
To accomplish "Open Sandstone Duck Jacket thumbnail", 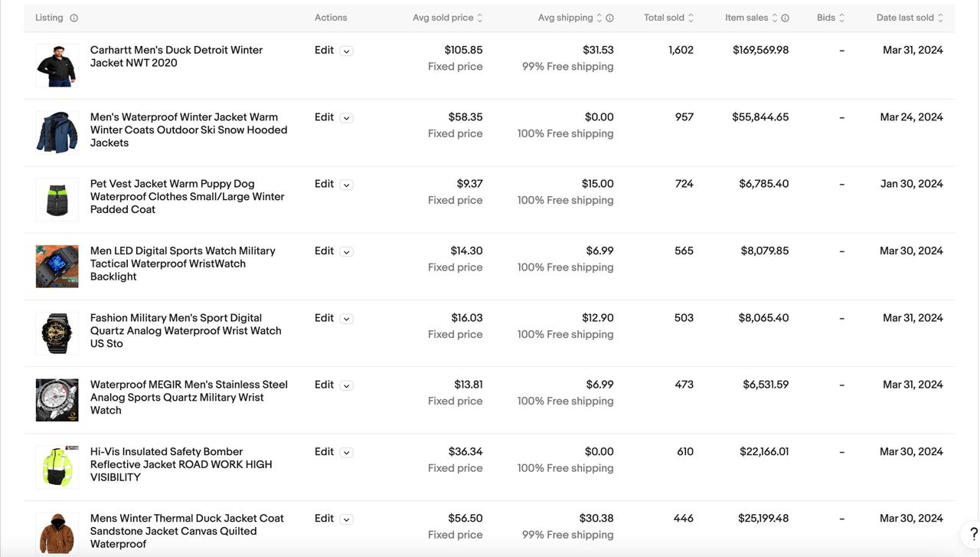I will pyautogui.click(x=57, y=533).
